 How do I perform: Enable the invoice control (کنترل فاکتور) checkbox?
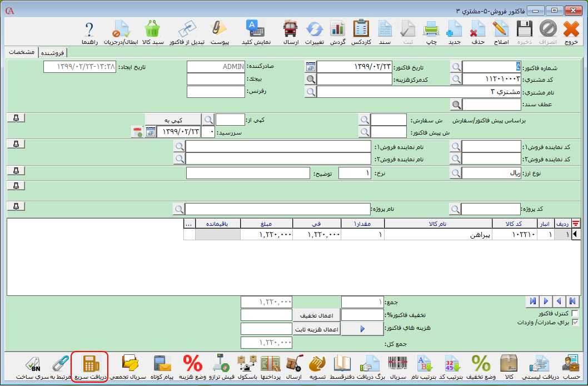575,314
